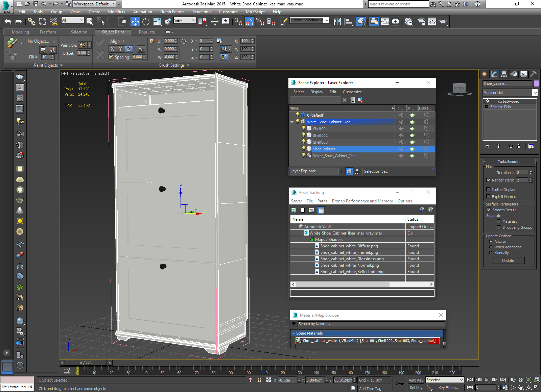541x392 pixels.
Task: Click the object color swatch next to Shoe_cabinet
Action: [536, 83]
